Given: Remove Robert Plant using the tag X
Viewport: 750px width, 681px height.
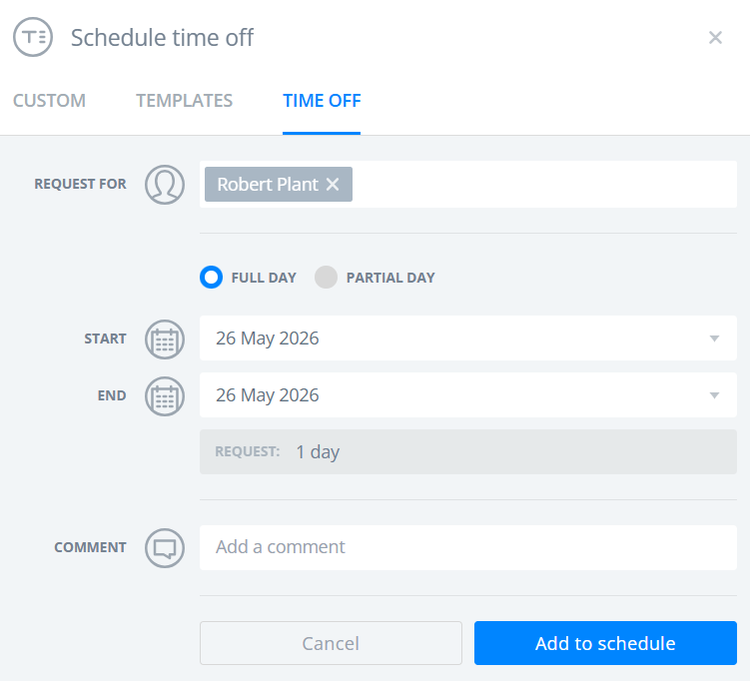Looking at the screenshot, I should [x=332, y=184].
